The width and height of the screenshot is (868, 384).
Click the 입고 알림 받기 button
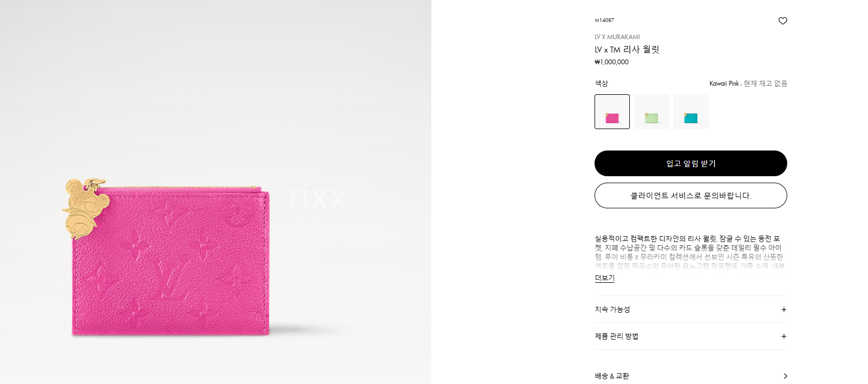[691, 163]
